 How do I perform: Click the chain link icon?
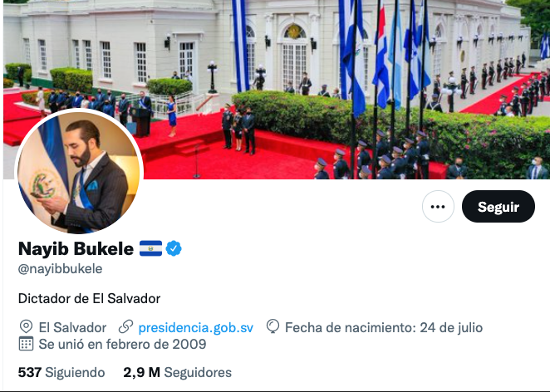125,326
